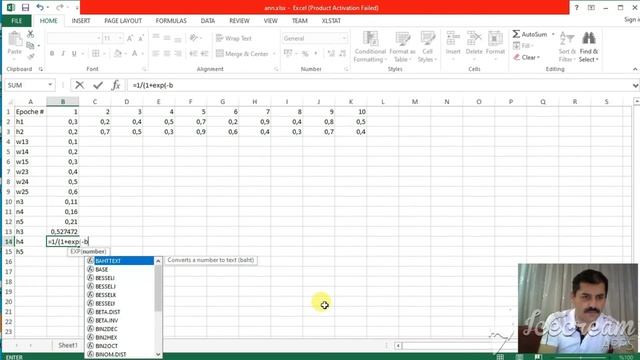Click Delete cells icon
Viewport: 640px width, 360px height.
click(x=474, y=46)
